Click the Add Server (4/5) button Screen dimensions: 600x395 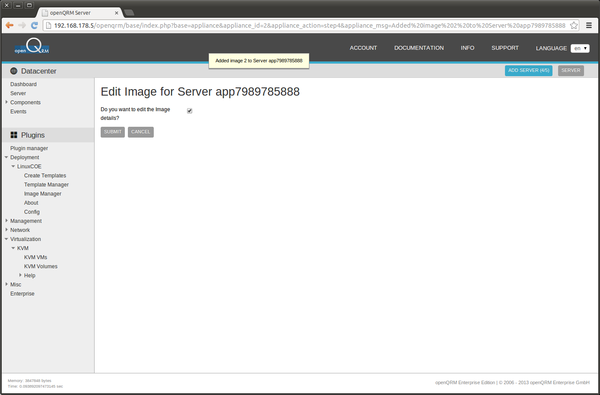pyautogui.click(x=528, y=70)
